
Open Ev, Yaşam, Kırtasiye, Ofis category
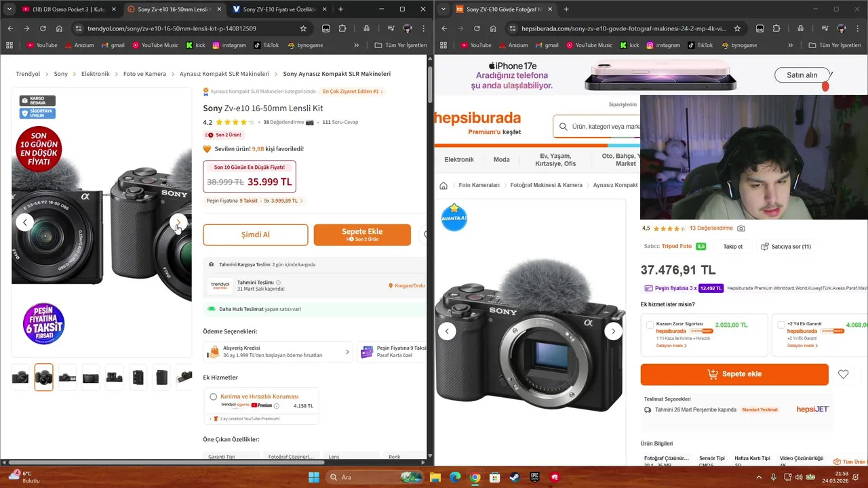(555, 160)
